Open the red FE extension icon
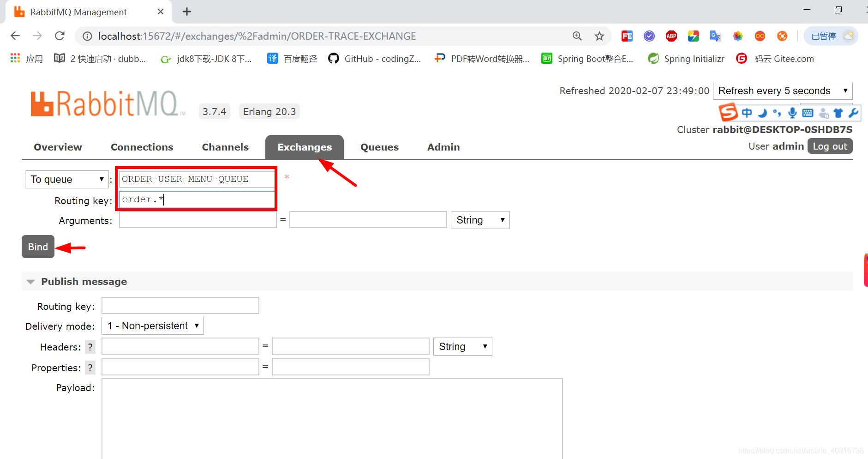 [627, 36]
